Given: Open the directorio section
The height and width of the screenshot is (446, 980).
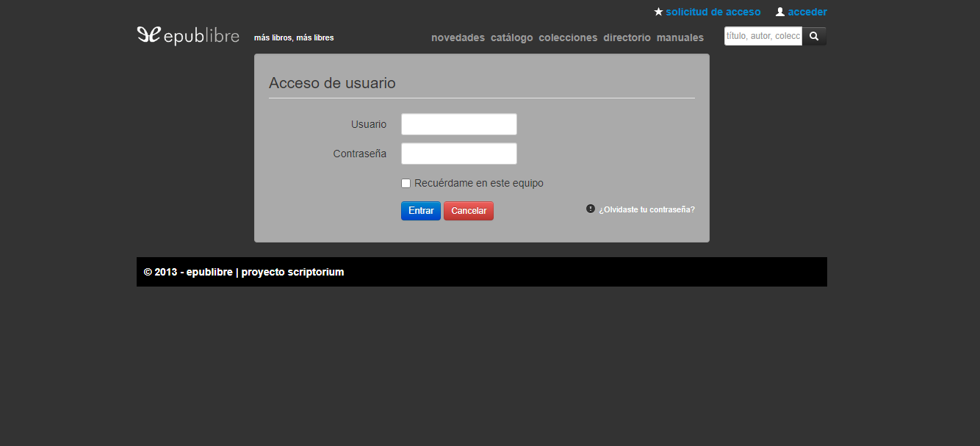Looking at the screenshot, I should [x=627, y=37].
